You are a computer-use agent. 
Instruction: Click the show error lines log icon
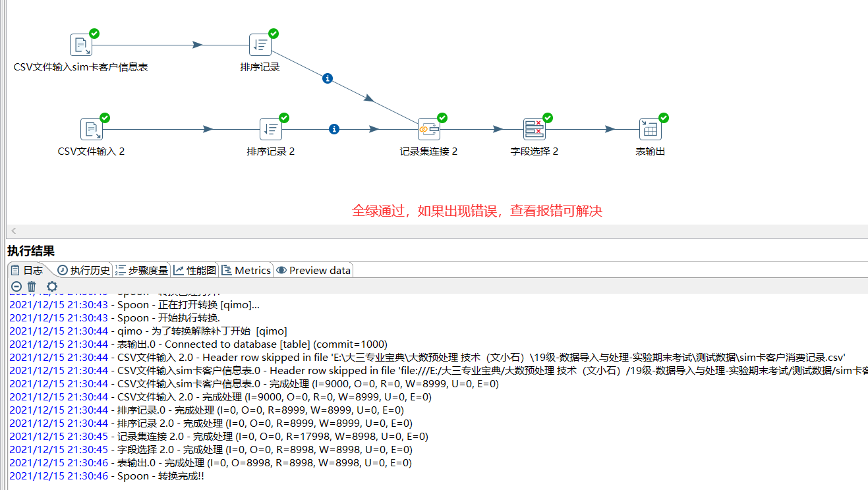click(x=16, y=286)
